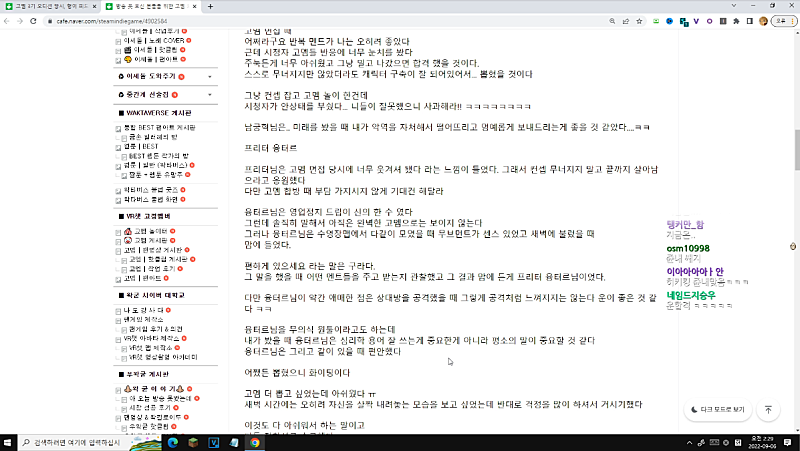The image size is (800, 451).
Task: Jump to top with the arrow button
Action: [x=768, y=409]
